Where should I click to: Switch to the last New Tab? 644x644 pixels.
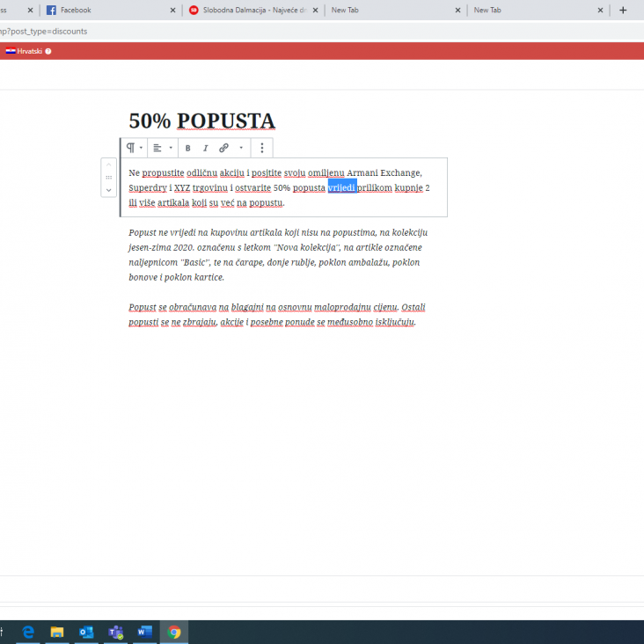(531, 10)
